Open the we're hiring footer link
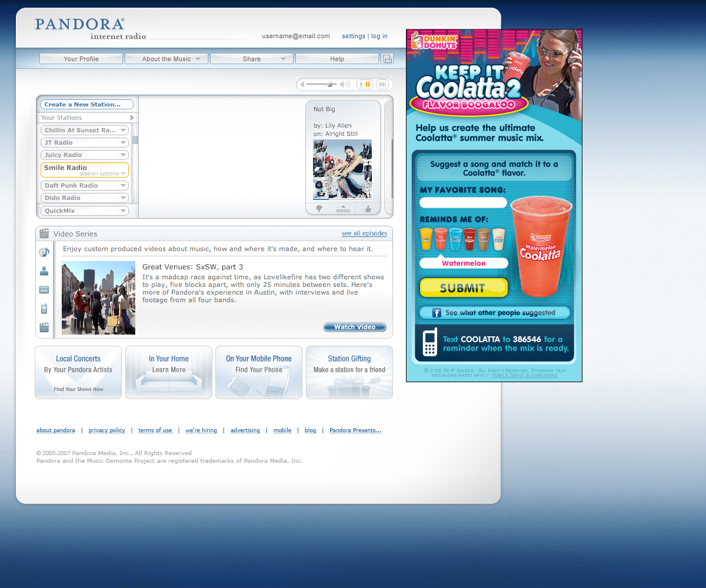 (x=201, y=430)
